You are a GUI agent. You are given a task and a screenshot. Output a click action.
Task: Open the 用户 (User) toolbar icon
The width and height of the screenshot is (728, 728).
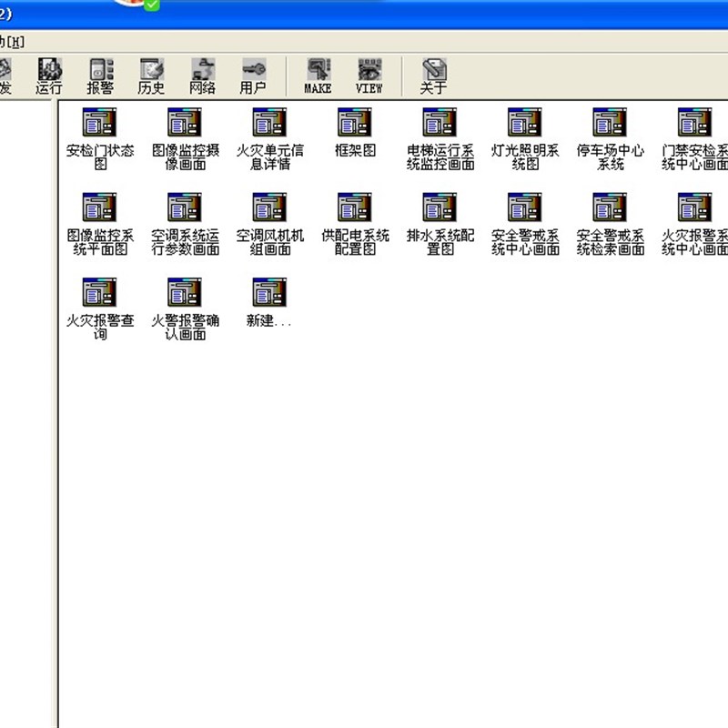(253, 76)
